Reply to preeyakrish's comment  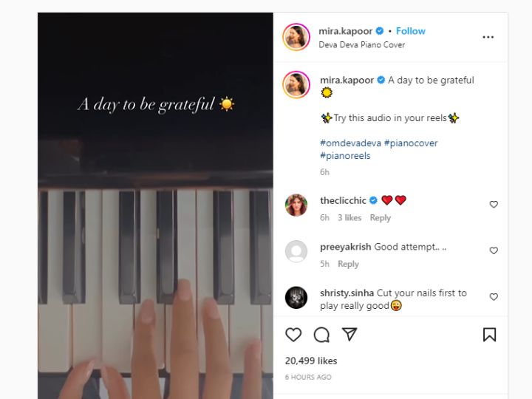tap(348, 264)
